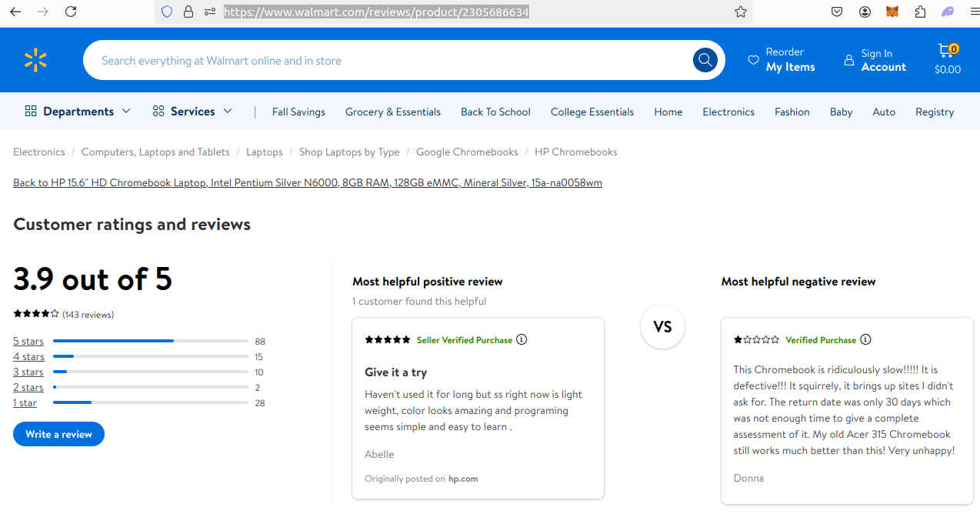
Task: Click the magnifier search button
Action: click(x=705, y=60)
